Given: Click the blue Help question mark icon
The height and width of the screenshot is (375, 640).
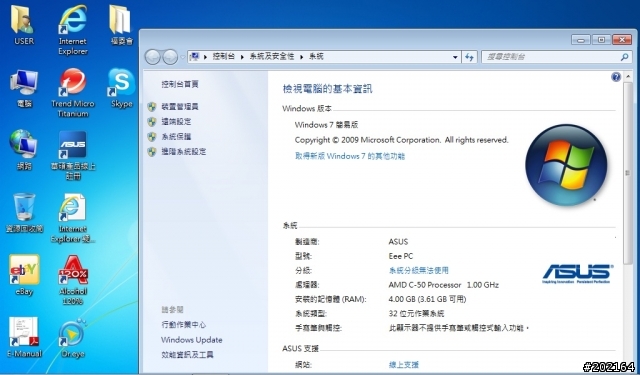Looking at the screenshot, I should coord(616,77).
